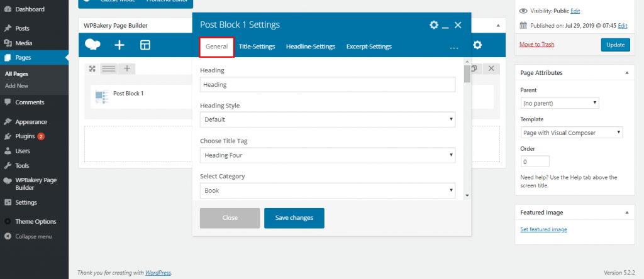This screenshot has height=279, width=644.
Task: Delete the row using the X icon
Action: pyautogui.click(x=491, y=68)
